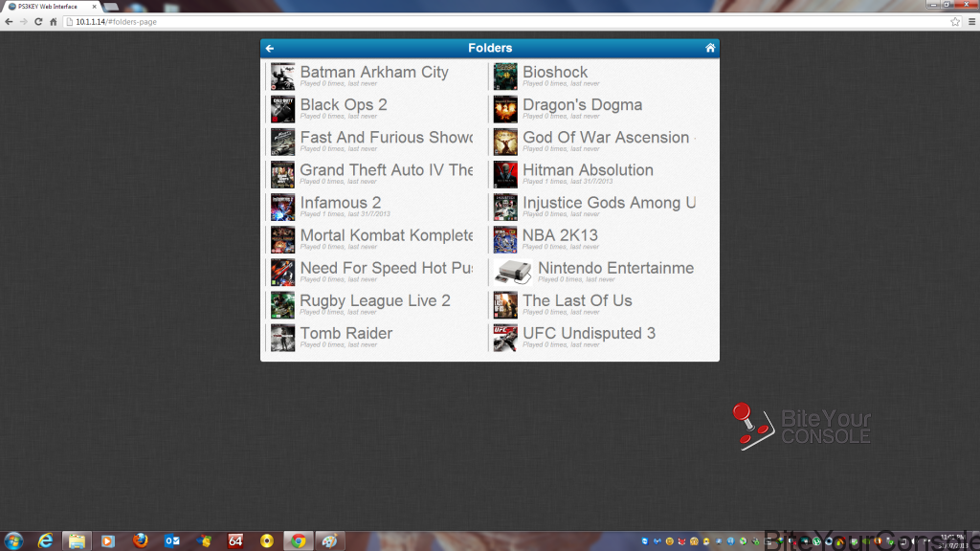The image size is (980, 551).
Task: Open the red 64 taskbar app
Action: pyautogui.click(x=235, y=541)
